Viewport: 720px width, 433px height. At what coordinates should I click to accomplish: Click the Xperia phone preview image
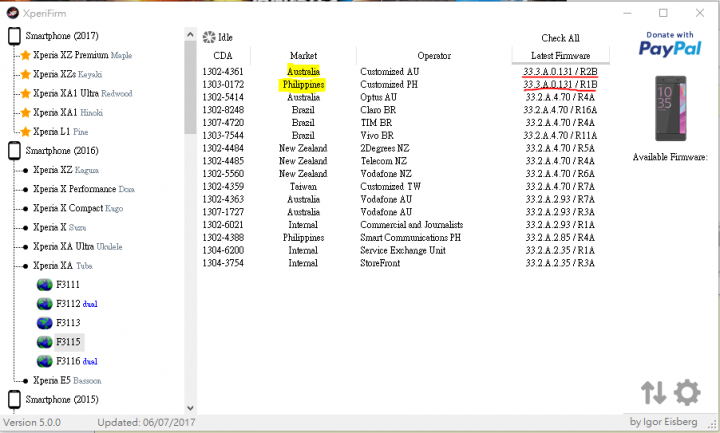670,108
